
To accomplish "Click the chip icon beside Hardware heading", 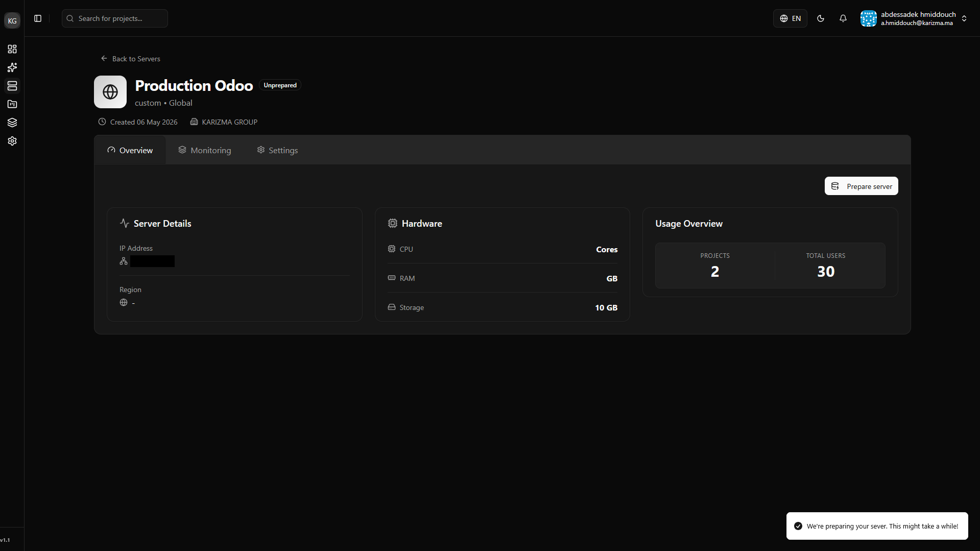I will point(392,223).
